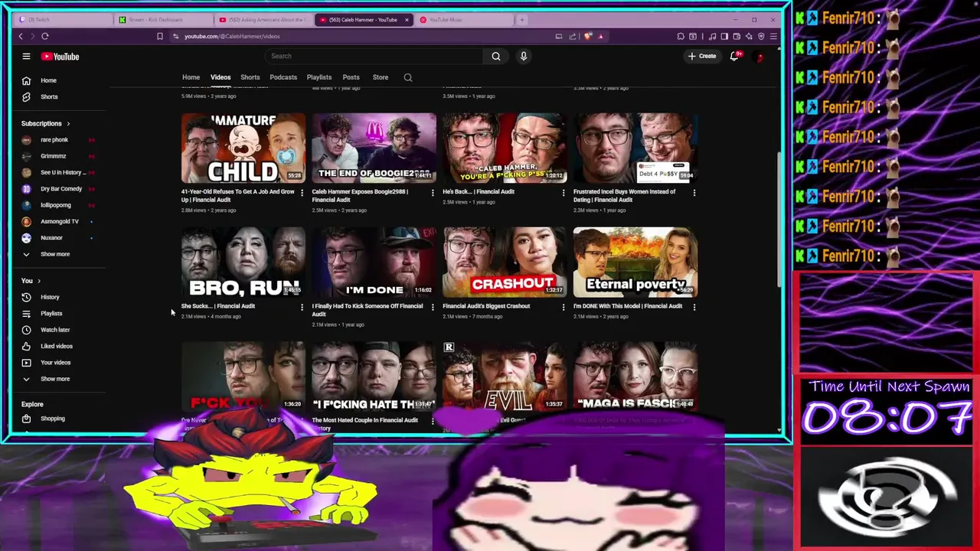This screenshot has height=551, width=980.
Task: Open Playlists in the sidebar
Action: coord(51,314)
